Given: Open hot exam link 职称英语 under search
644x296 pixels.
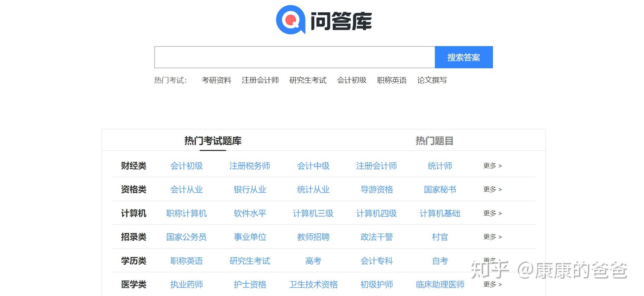Looking at the screenshot, I should click(x=392, y=80).
